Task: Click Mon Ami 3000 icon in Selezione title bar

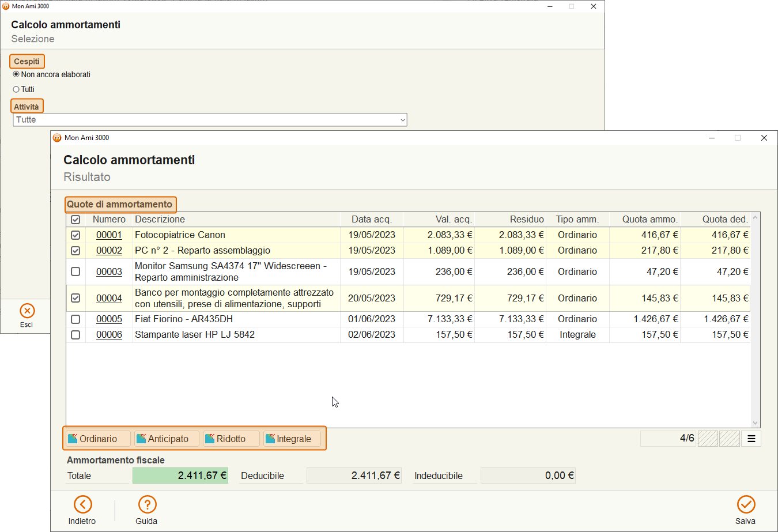Action: 6,6
